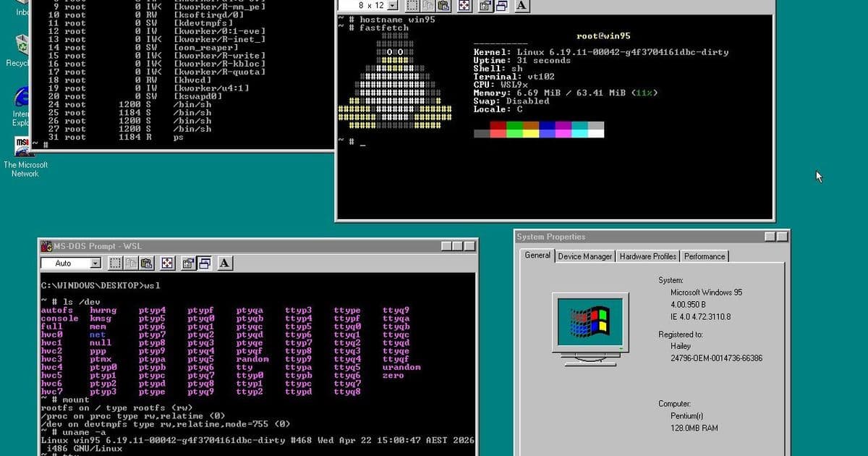Screen dimensions: 868x456
Task: Click the Windows 95 monitor graphic in System Properties
Action: click(x=590, y=324)
